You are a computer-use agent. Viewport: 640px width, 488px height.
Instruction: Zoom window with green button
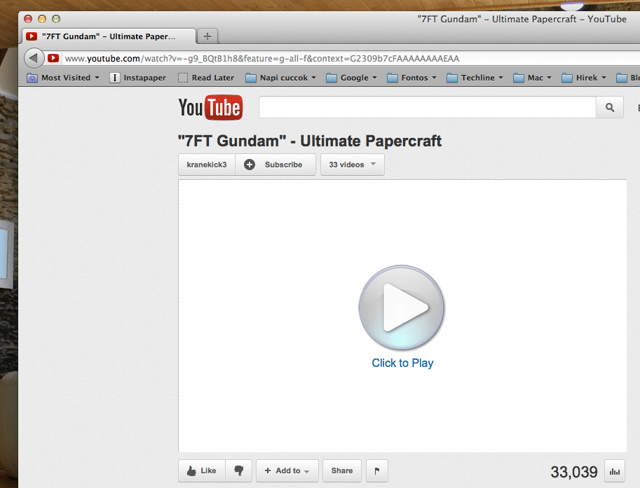pos(56,19)
